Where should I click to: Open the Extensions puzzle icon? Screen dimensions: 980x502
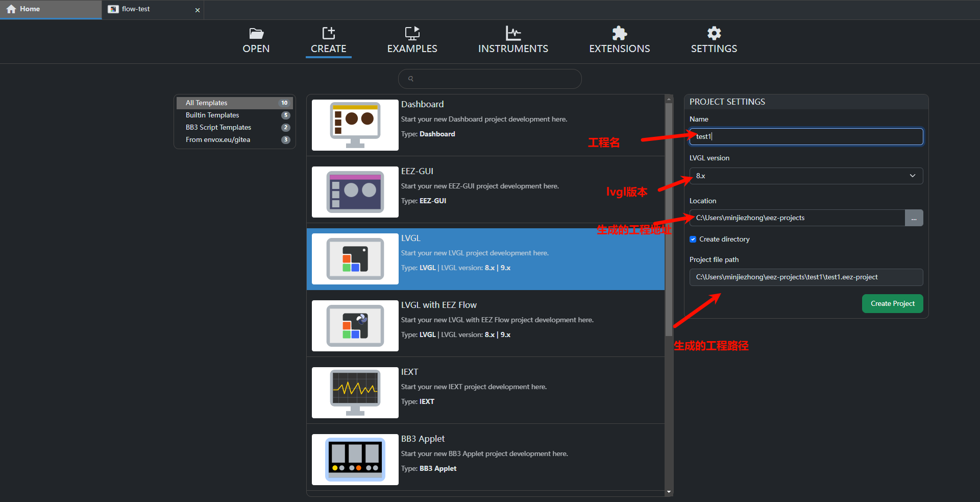[x=619, y=34]
